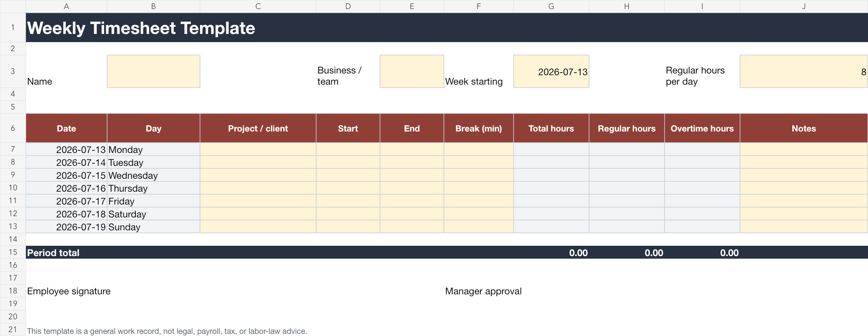Click the Break (min) header cell
Screen dimensions: 868x336
[479, 128]
